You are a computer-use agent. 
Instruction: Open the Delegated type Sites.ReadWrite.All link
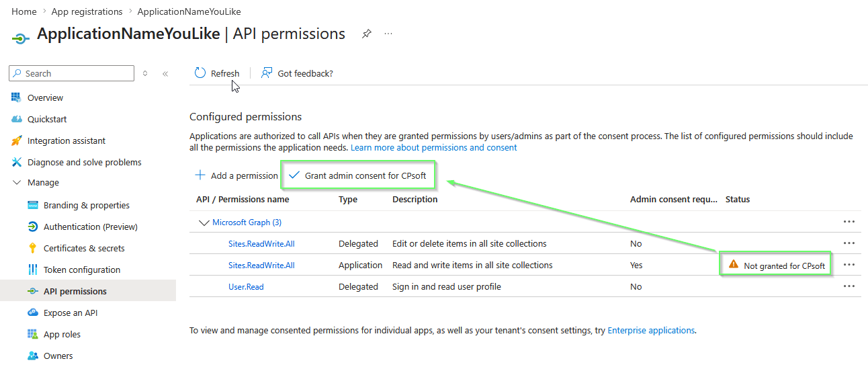pos(261,243)
